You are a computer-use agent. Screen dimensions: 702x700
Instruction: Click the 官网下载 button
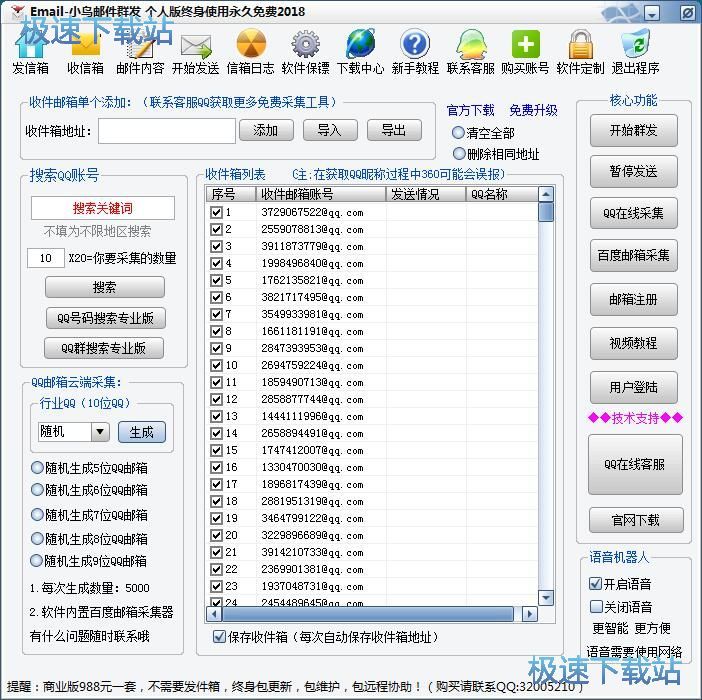pyautogui.click(x=636, y=520)
